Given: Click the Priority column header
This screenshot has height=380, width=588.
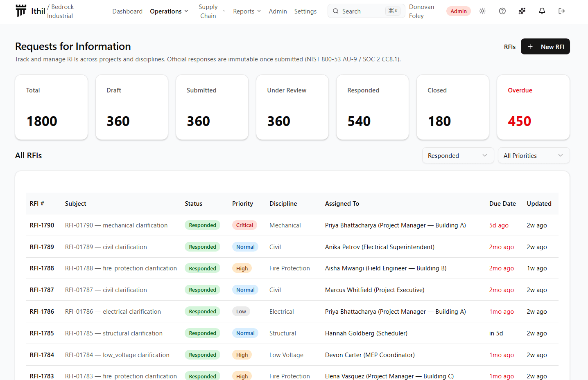Looking at the screenshot, I should [x=243, y=204].
